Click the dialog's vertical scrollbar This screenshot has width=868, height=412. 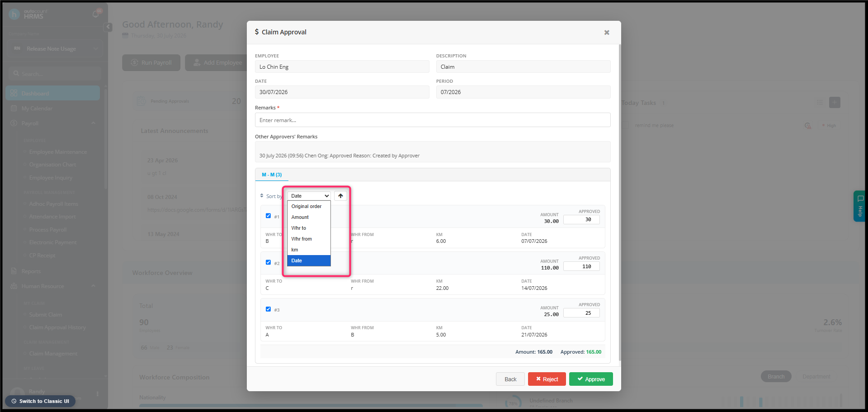pos(619,204)
